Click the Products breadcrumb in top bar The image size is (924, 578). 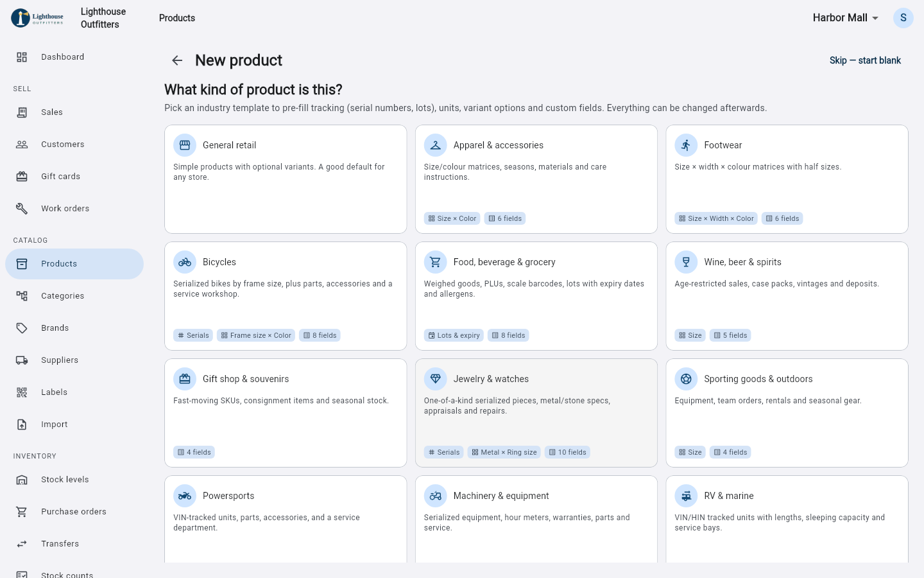coord(177,18)
